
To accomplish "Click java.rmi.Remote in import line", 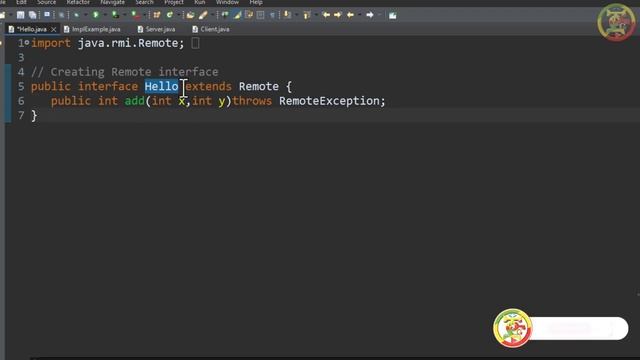I will 128,43.
